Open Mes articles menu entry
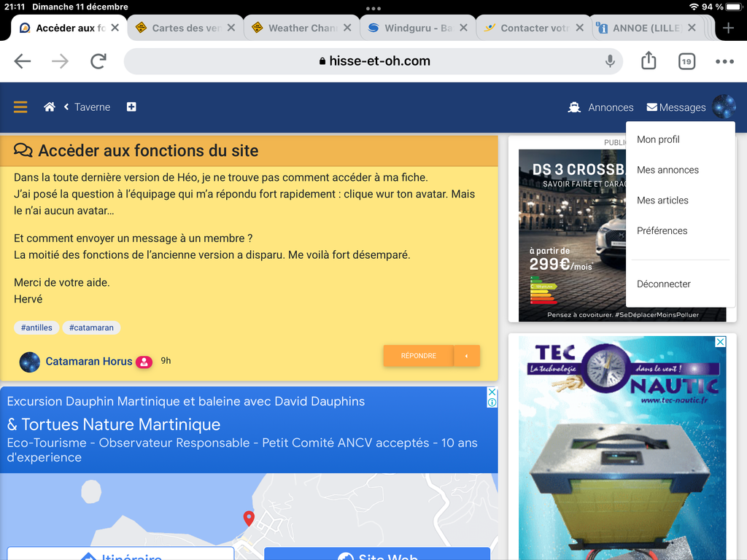Screen dimensions: 747x560 tap(662, 201)
